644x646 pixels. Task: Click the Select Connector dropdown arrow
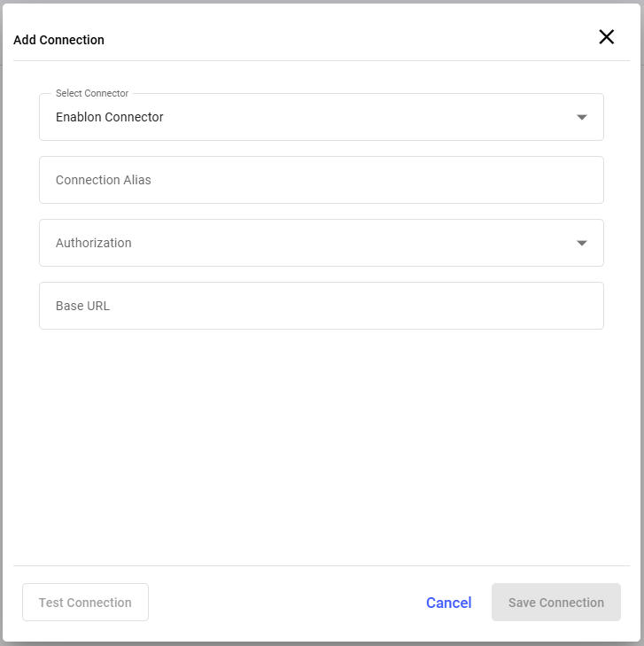click(x=582, y=117)
